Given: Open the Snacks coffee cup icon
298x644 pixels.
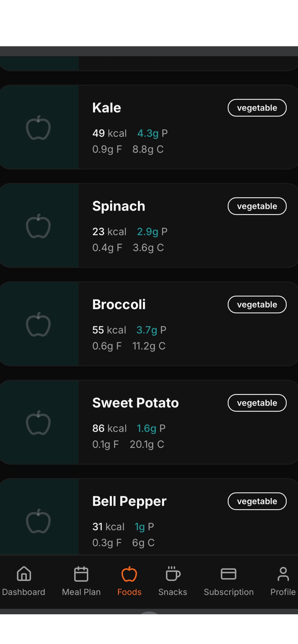Looking at the screenshot, I should [173, 574].
